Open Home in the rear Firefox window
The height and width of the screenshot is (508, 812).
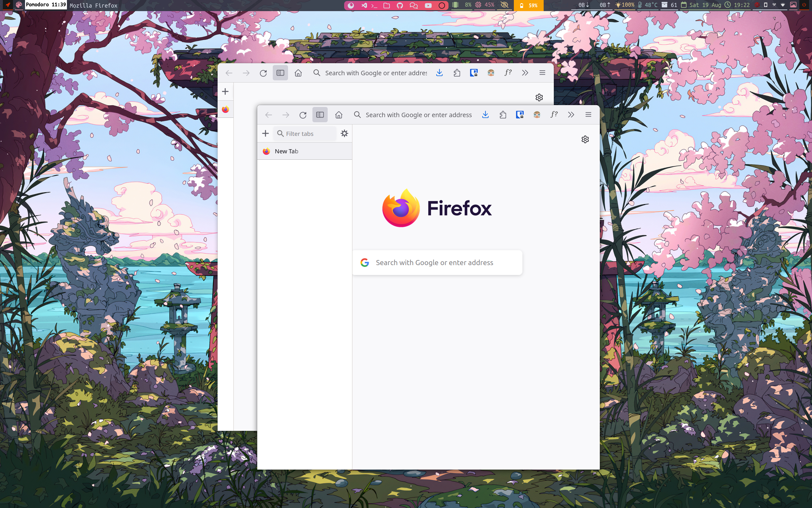298,73
